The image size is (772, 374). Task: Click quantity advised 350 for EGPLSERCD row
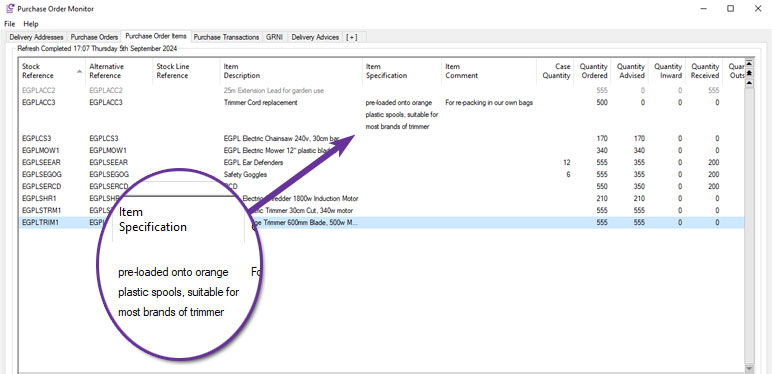[639, 187]
